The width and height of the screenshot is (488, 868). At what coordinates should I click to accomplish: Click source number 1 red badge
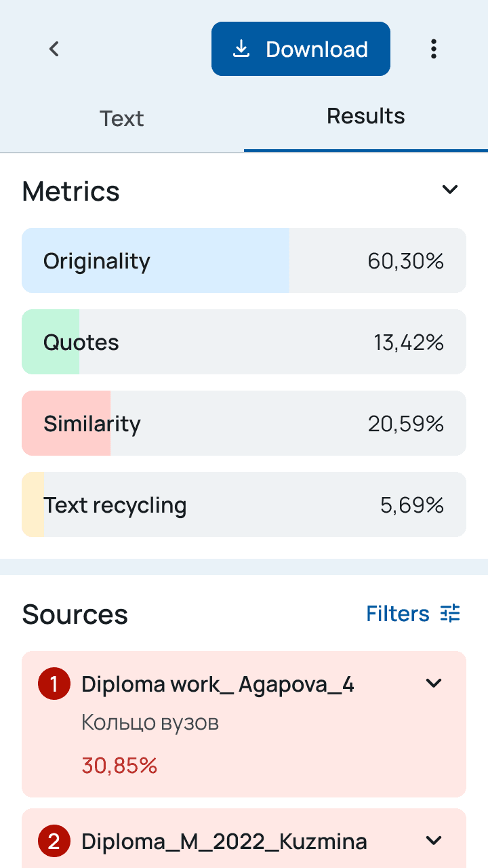tap(54, 684)
